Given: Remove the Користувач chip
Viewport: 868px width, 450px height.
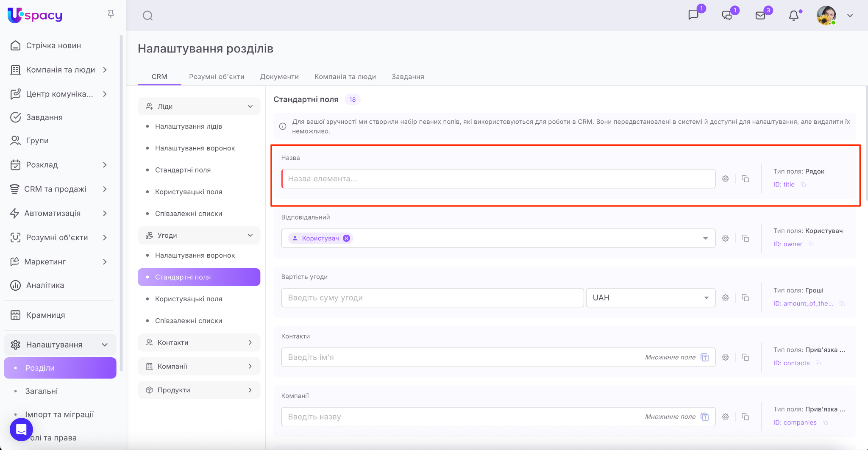Looking at the screenshot, I should tap(346, 238).
